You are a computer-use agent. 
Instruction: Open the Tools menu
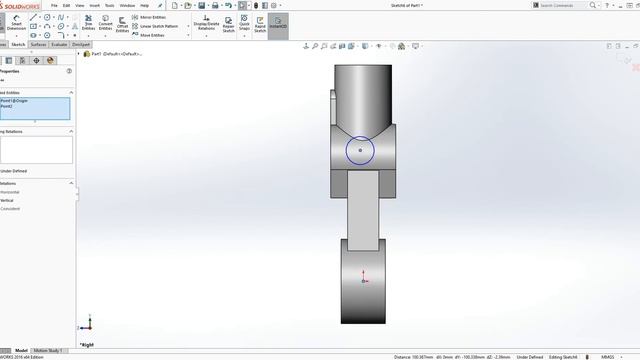pyautogui.click(x=110, y=6)
